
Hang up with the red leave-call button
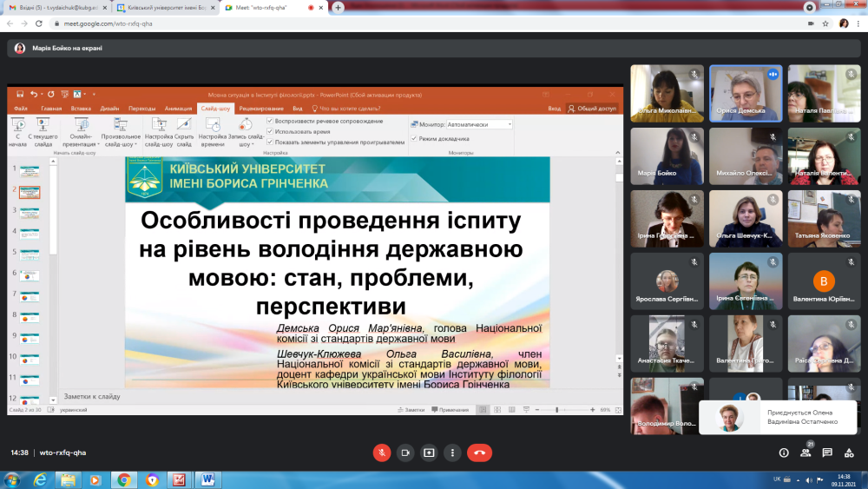(x=479, y=453)
